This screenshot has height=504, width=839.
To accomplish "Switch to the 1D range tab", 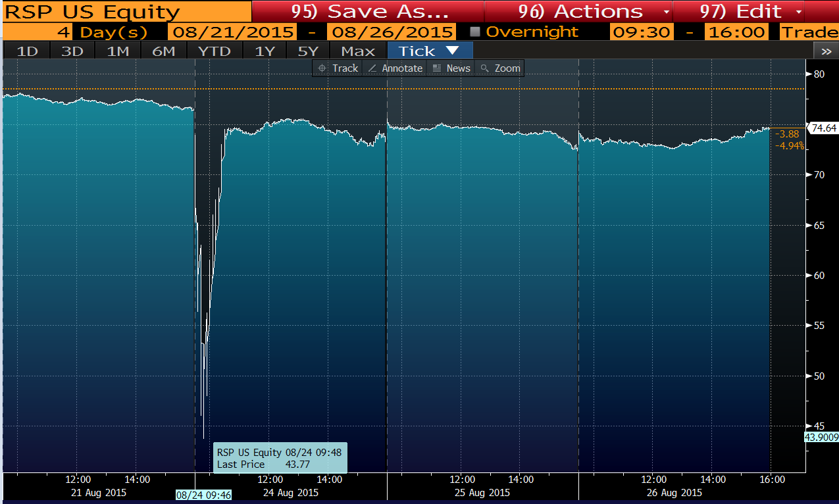I will pos(27,51).
